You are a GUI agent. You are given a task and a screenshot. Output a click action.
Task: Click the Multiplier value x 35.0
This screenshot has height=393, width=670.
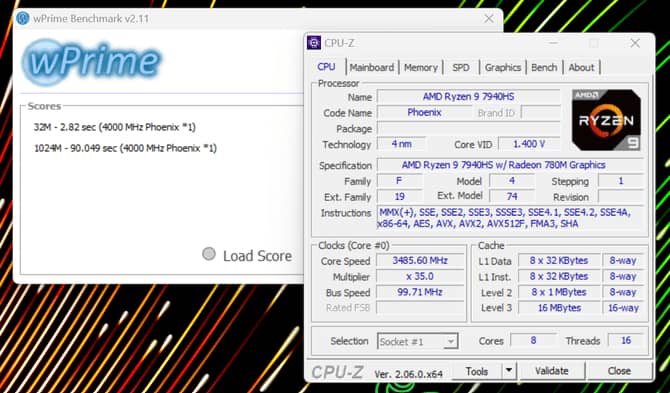(420, 276)
